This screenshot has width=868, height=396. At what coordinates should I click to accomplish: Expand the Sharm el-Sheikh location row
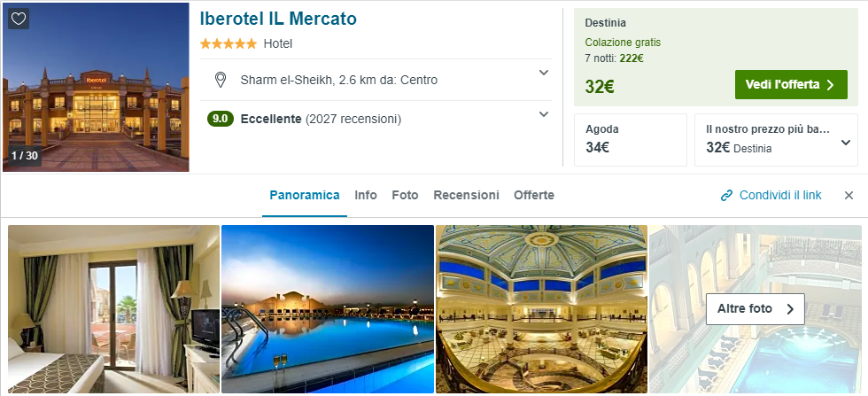(544, 73)
